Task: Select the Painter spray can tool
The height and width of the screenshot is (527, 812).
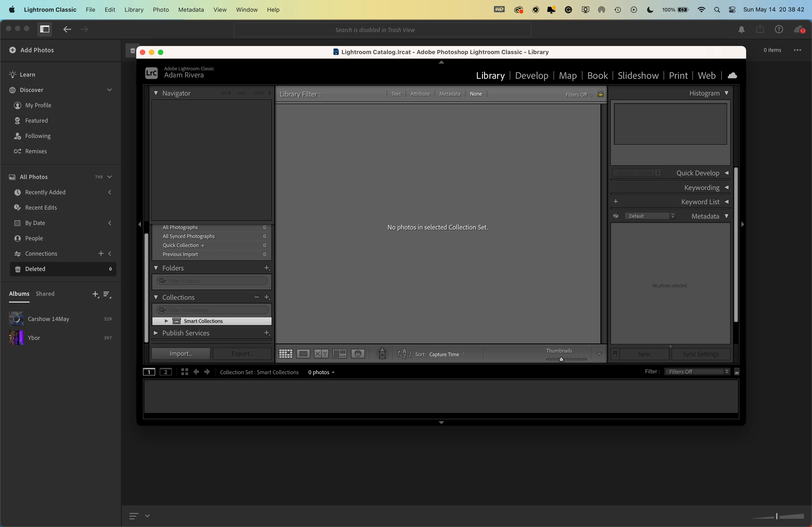Action: [382, 354]
